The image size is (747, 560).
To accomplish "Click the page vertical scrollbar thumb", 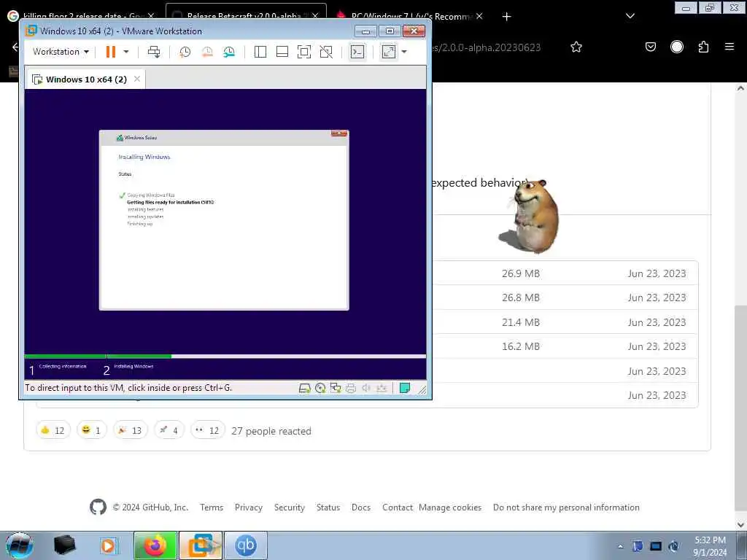I will pyautogui.click(x=741, y=410).
